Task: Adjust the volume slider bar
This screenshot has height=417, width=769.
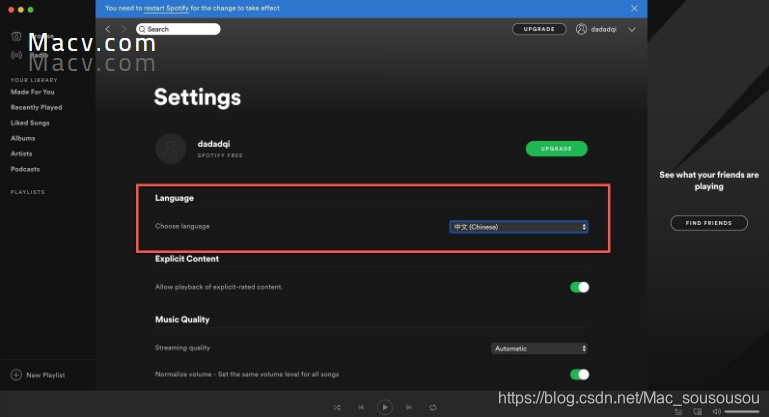Action: pos(742,412)
